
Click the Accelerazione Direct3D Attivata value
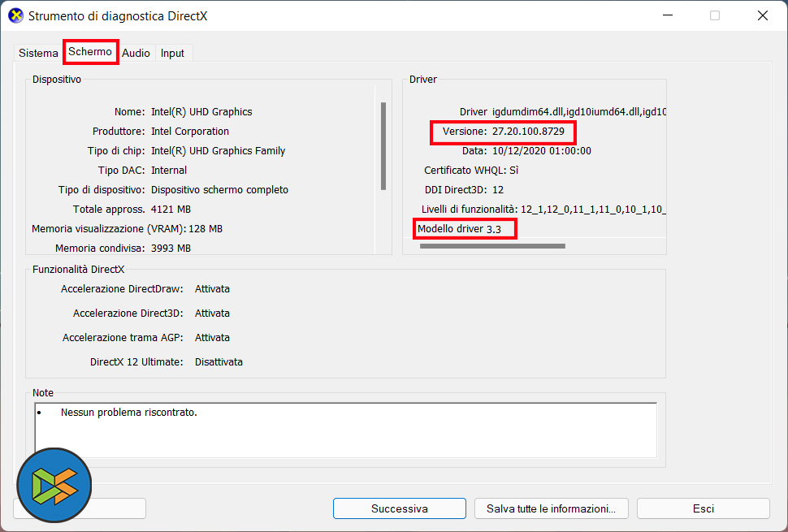click(212, 314)
